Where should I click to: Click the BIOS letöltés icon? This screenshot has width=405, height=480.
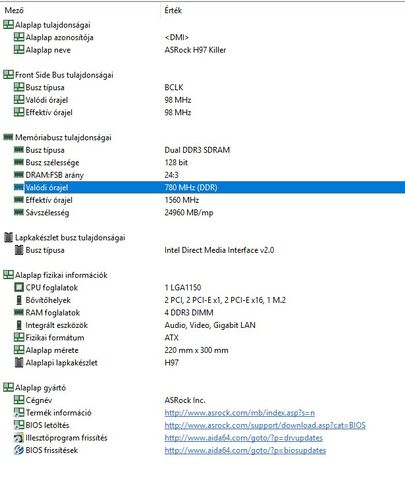[19, 425]
